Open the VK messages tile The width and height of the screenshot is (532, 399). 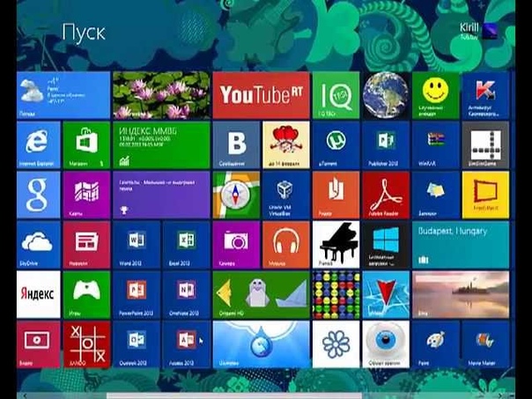click(x=236, y=144)
